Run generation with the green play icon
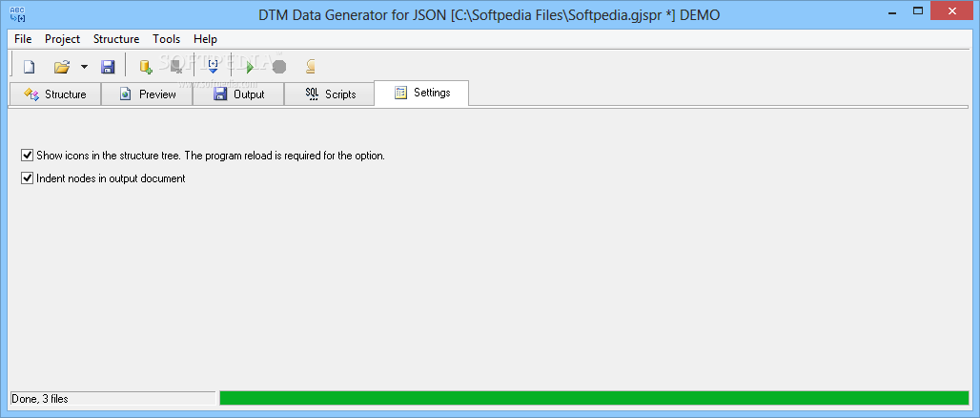This screenshot has height=418, width=980. coord(250,67)
